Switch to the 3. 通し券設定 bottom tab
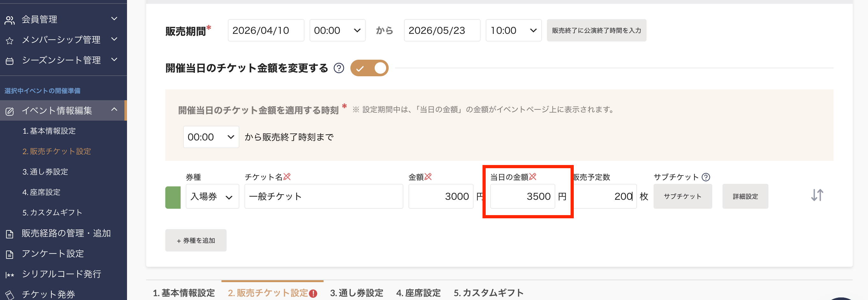This screenshot has width=868, height=300. click(x=356, y=293)
